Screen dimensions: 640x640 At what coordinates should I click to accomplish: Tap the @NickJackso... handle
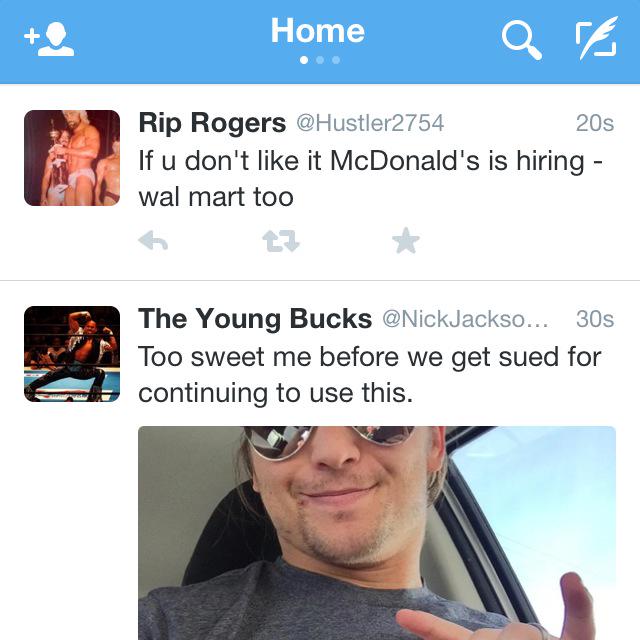(466, 319)
